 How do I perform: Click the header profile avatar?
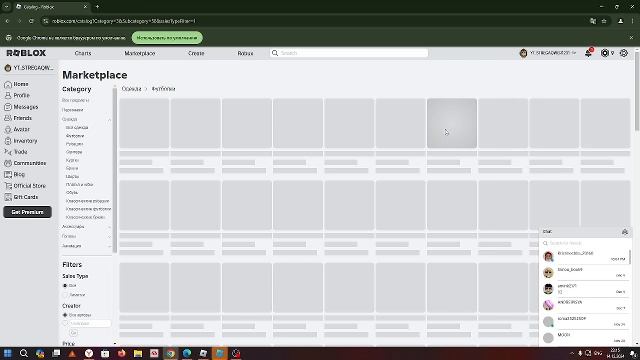pyautogui.click(x=523, y=53)
